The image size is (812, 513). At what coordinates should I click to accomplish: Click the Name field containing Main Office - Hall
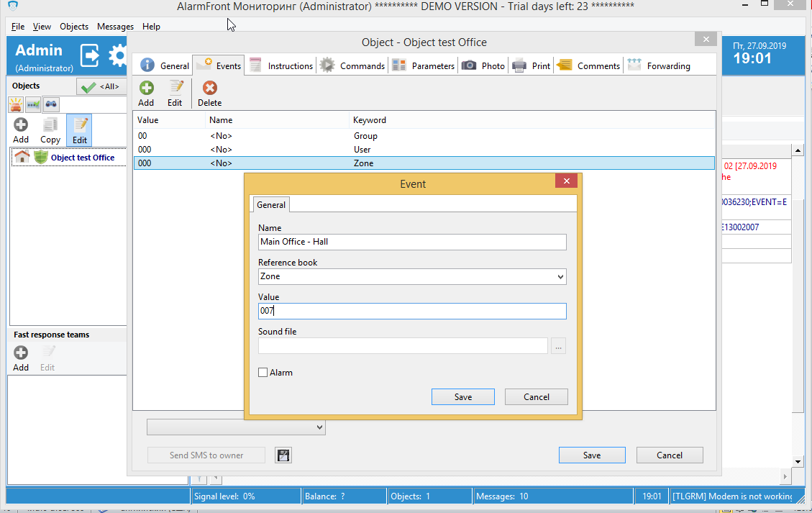tap(412, 242)
